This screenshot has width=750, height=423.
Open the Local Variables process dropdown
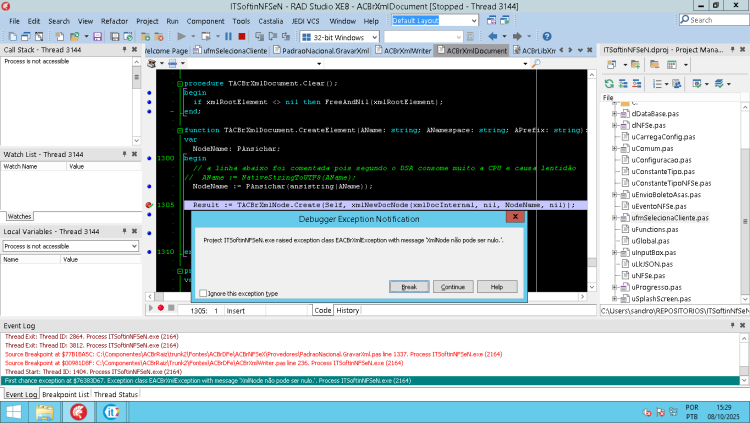pyautogui.click(x=134, y=246)
